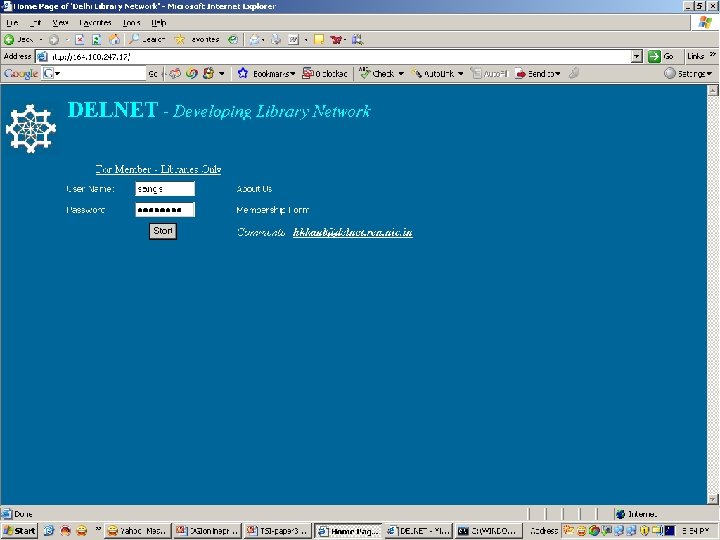This screenshot has width=720, height=540.
Task: Click the Internet Explorer quick launch icon
Action: (49, 531)
